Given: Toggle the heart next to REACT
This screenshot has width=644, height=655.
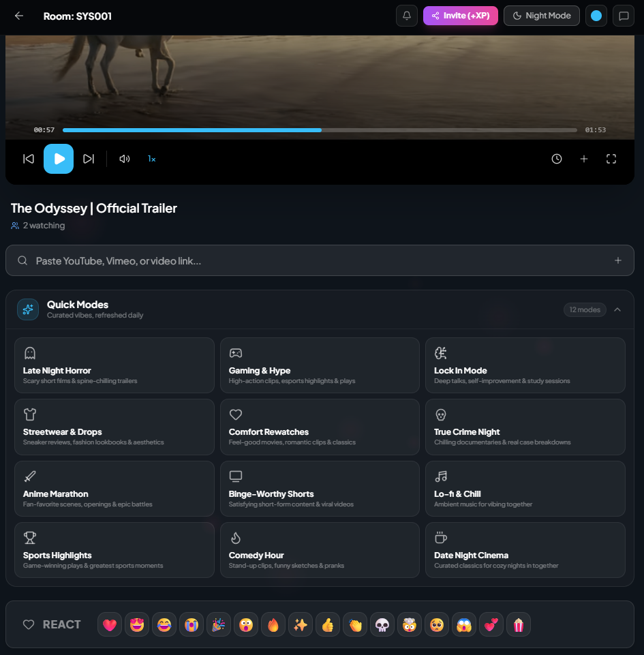Looking at the screenshot, I should pyautogui.click(x=29, y=624).
